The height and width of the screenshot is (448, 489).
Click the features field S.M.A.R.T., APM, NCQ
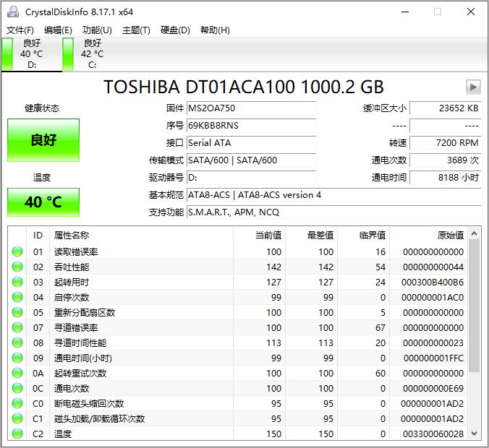click(334, 212)
